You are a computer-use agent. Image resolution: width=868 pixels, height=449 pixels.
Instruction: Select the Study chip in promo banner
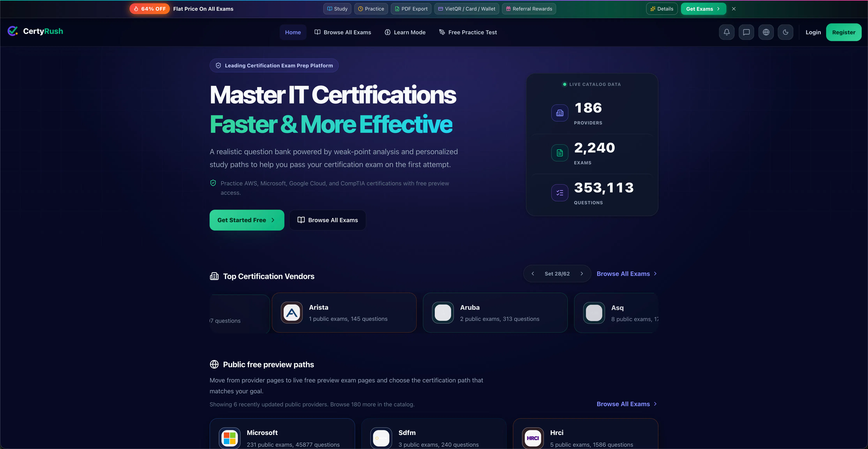(x=337, y=9)
